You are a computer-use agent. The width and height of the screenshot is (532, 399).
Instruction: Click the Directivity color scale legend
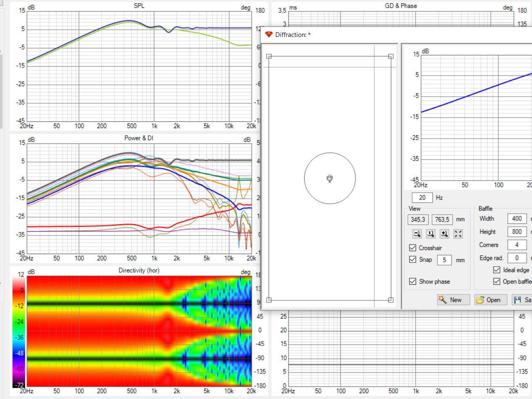point(18,331)
